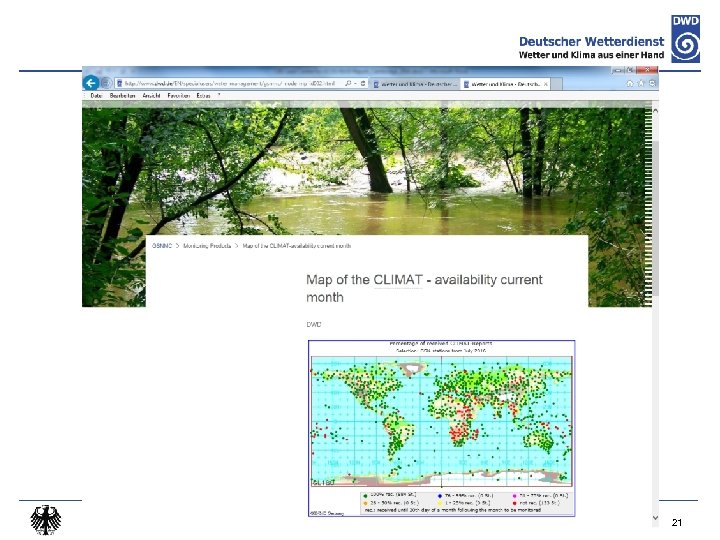
Task: Open the browser home icon
Action: pyautogui.click(x=630, y=84)
